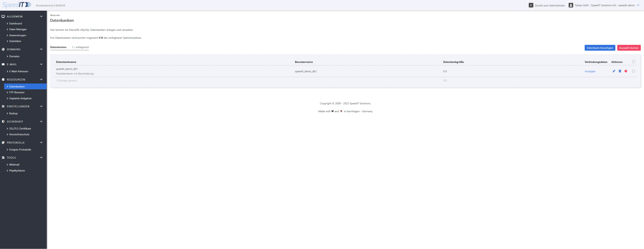The height and width of the screenshot is (249, 644).
Task: Collapse the Protokolle section chevron
Action: click(x=41, y=143)
